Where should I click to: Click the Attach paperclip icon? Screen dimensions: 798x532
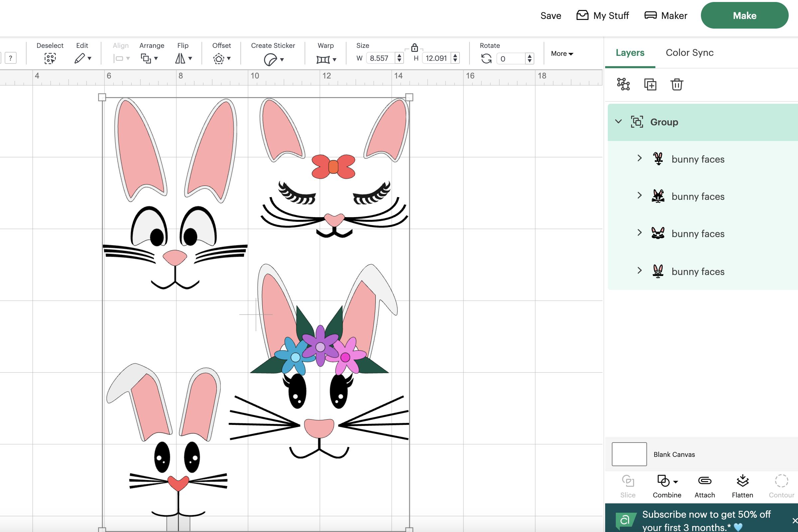point(705,481)
